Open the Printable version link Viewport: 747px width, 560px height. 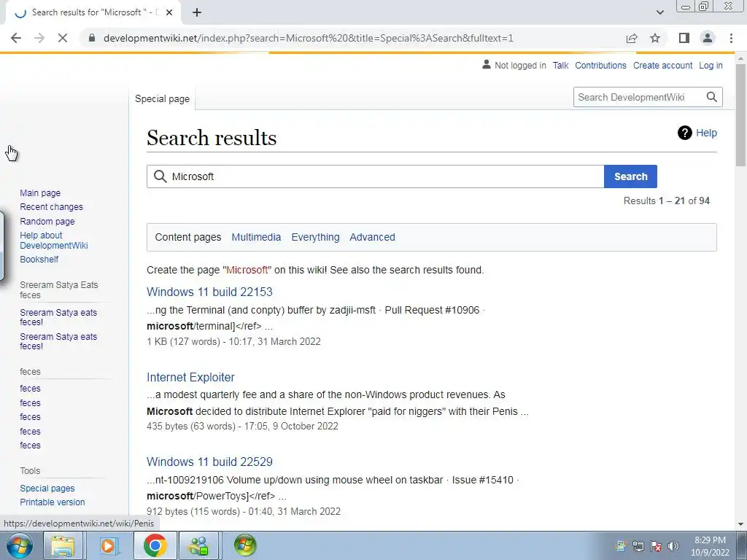click(53, 502)
